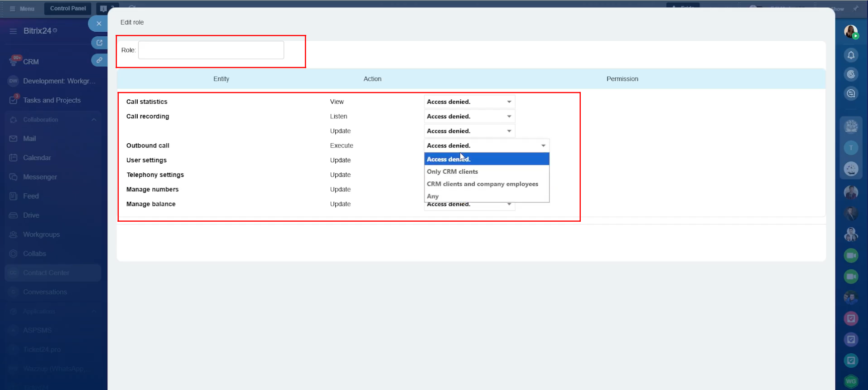Open the WG workgroup avatar icon
Screen dimensions: 868x390
coord(851,381)
